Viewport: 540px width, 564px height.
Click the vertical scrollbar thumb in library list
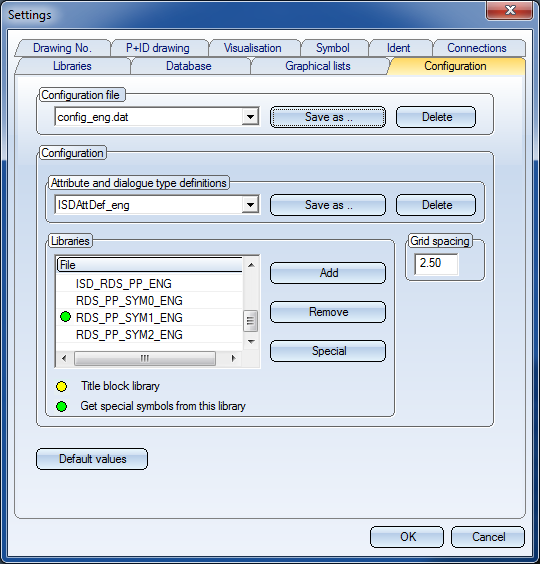pyautogui.click(x=251, y=321)
